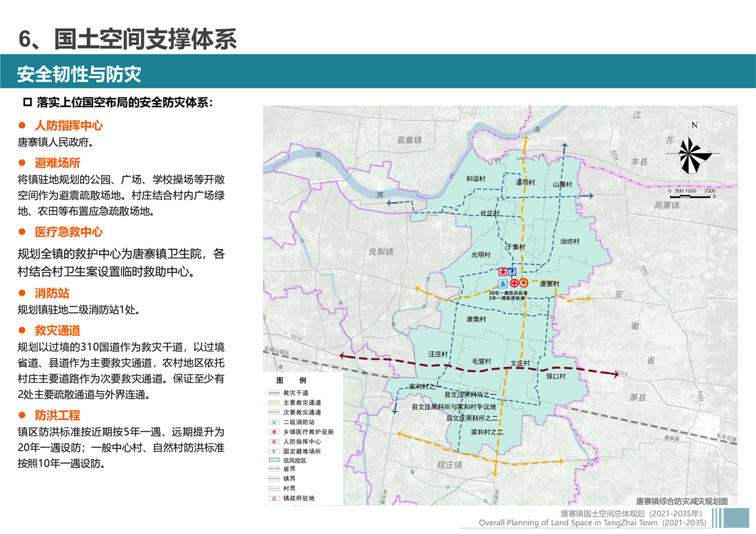Click the 救灾通道 heading text

pos(57,330)
